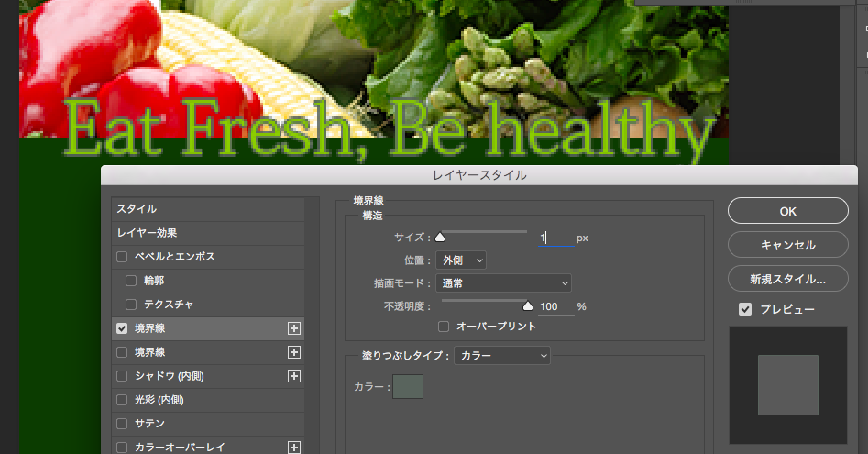Click the サイズ px input field
Image resolution: width=868 pixels, height=454 pixels.
coord(555,238)
